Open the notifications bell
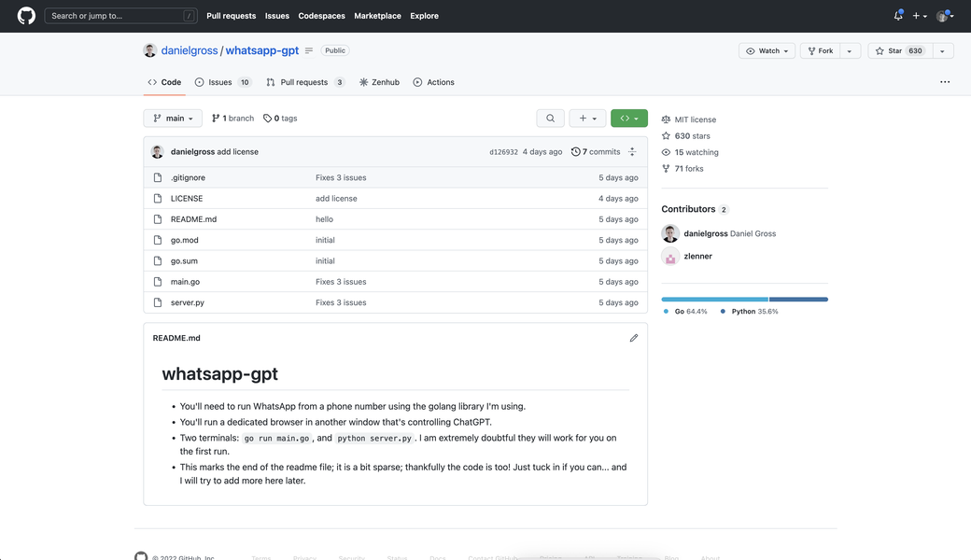The image size is (971, 560). [897, 16]
